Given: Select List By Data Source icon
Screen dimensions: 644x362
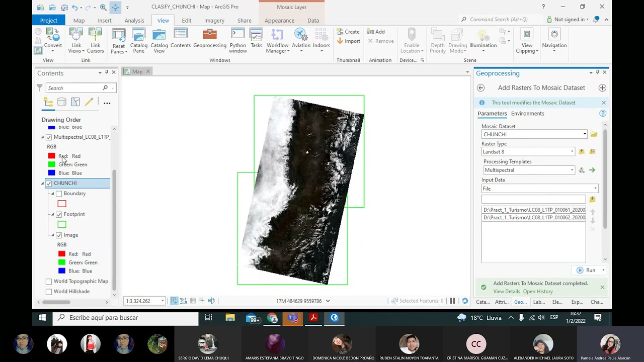Looking at the screenshot, I should [x=62, y=103].
